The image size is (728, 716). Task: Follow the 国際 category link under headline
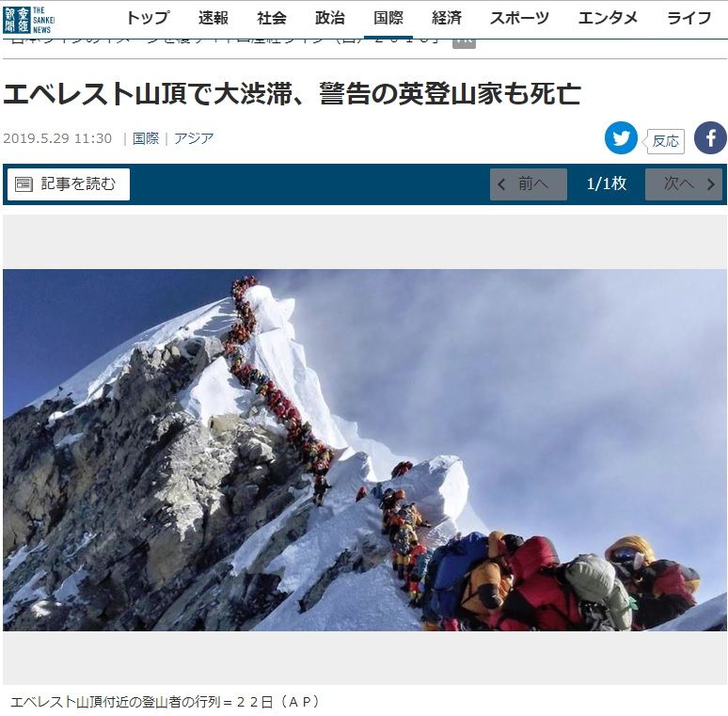point(146,138)
